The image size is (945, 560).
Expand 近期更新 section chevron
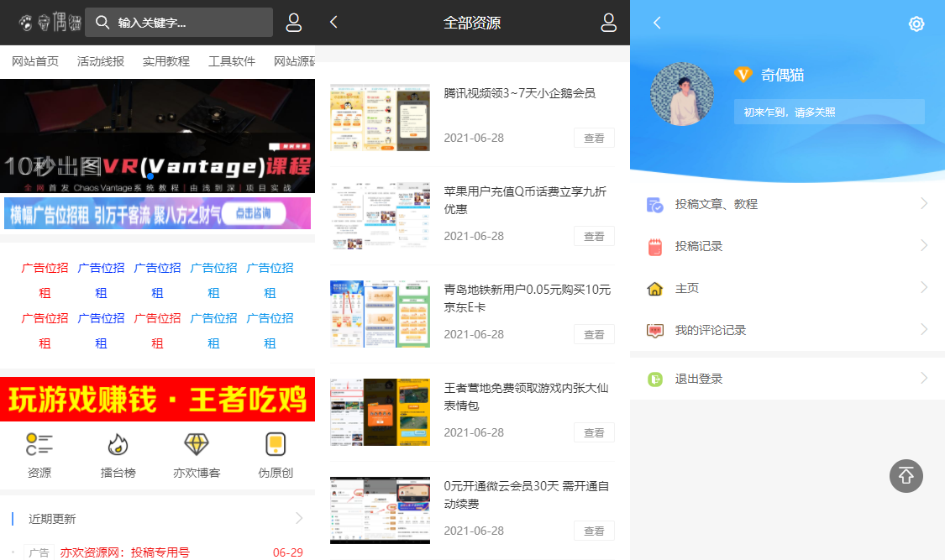pos(299,518)
